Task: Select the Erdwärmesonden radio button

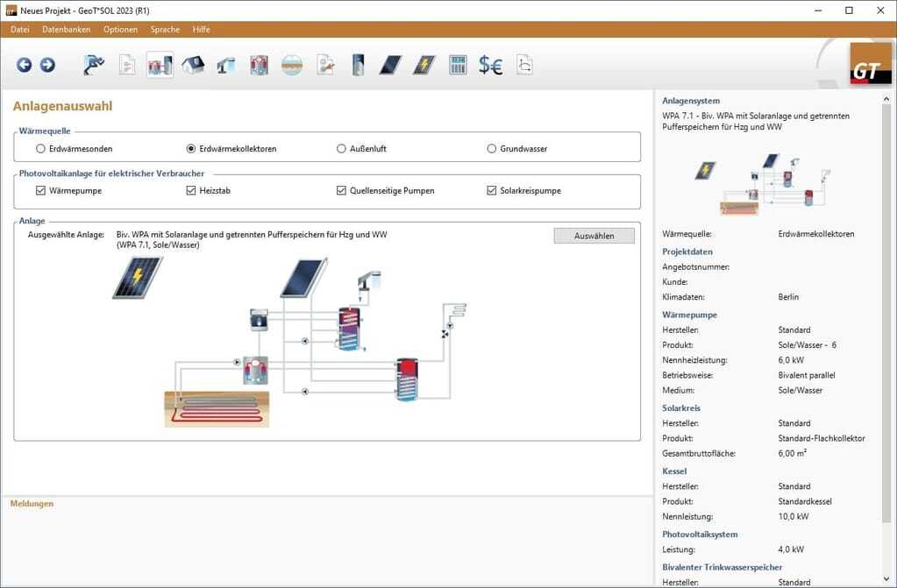Action: (41, 149)
